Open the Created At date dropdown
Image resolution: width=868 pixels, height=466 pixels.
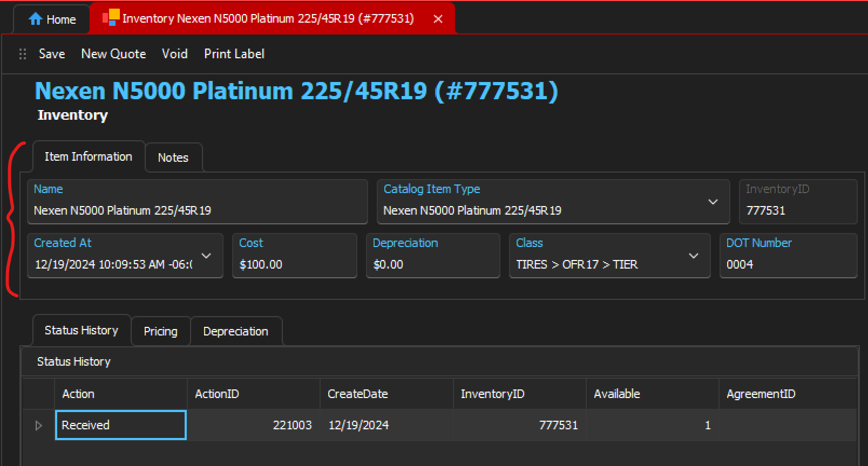pyautogui.click(x=206, y=256)
